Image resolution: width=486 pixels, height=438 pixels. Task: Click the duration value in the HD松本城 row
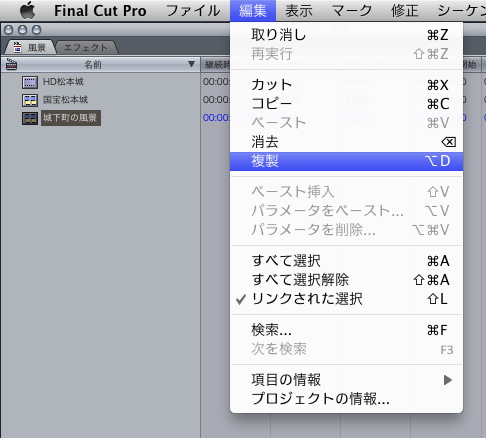[216, 82]
